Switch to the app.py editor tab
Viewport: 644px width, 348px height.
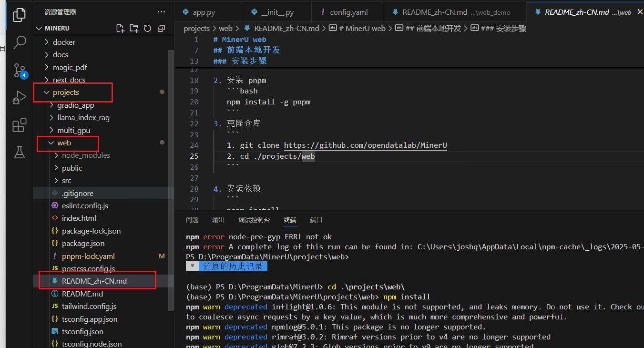point(209,12)
